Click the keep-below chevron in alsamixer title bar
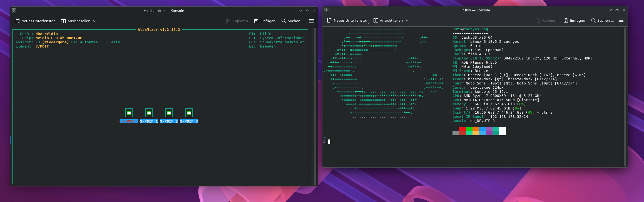This screenshot has height=202, width=644. [x=301, y=11]
